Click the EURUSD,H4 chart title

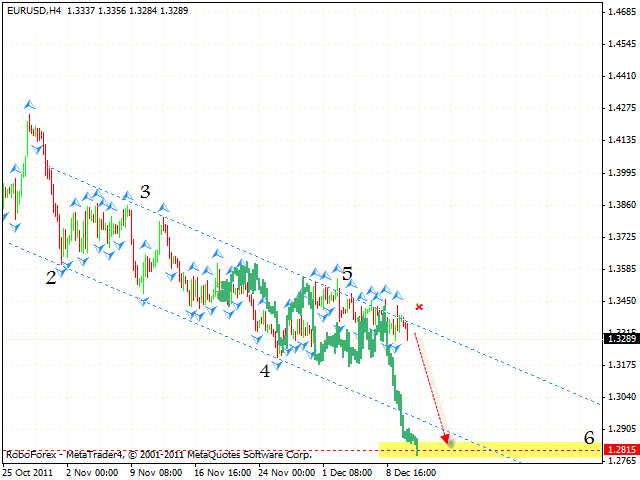32,10
